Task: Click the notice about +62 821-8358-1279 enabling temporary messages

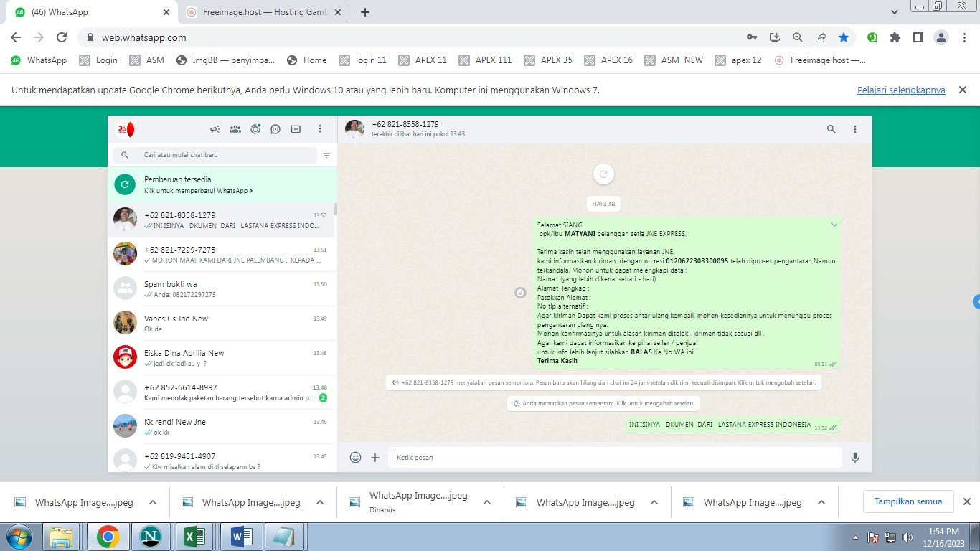Action: [x=603, y=382]
